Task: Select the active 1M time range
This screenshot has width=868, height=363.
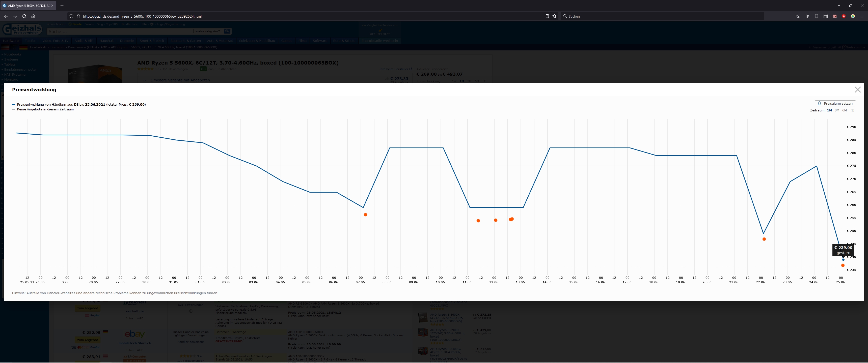Action: point(829,110)
